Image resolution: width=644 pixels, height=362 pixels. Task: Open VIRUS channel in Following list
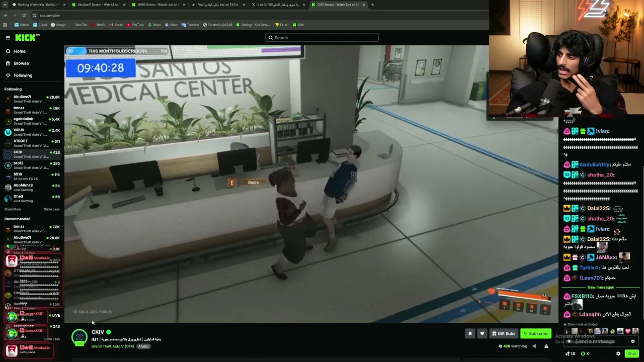[x=32, y=132]
